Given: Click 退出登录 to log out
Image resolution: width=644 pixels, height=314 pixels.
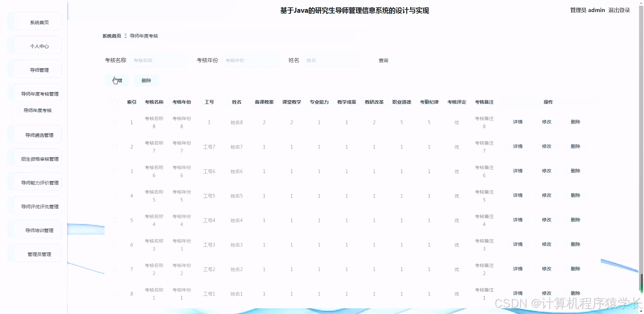Looking at the screenshot, I should (619, 10).
